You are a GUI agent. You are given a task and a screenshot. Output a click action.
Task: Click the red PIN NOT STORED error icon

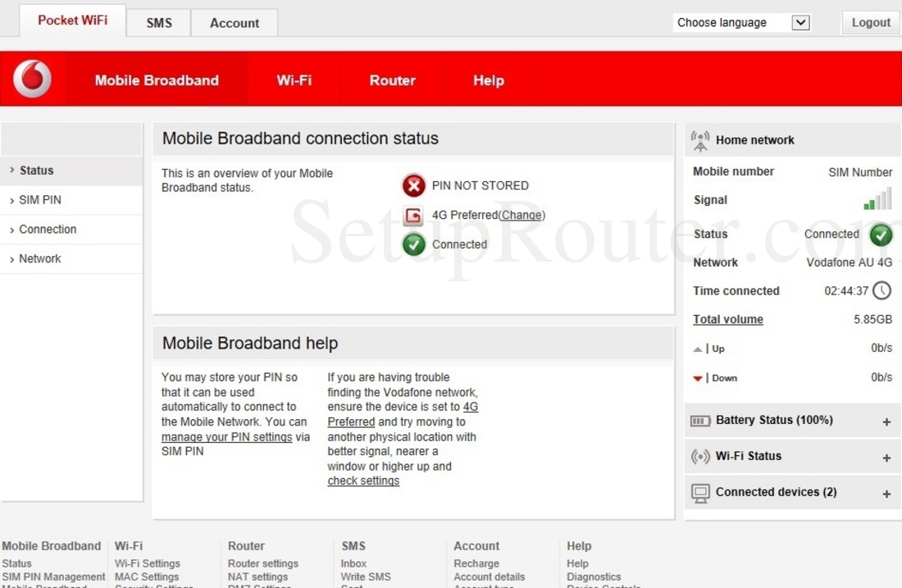[x=413, y=185]
